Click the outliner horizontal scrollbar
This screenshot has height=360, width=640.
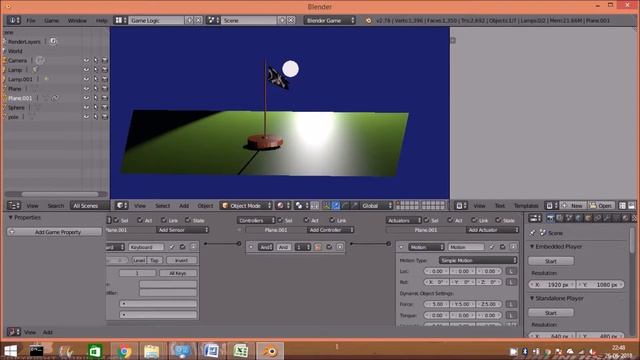(60, 194)
